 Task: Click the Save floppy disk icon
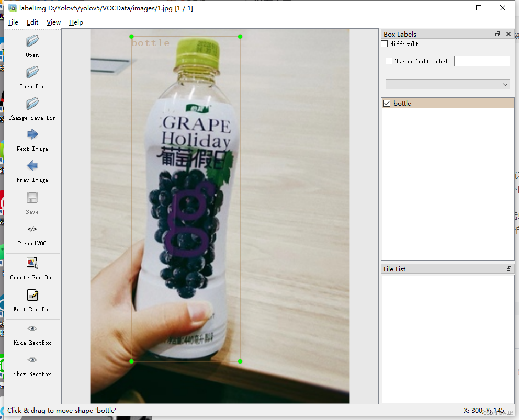point(32,198)
